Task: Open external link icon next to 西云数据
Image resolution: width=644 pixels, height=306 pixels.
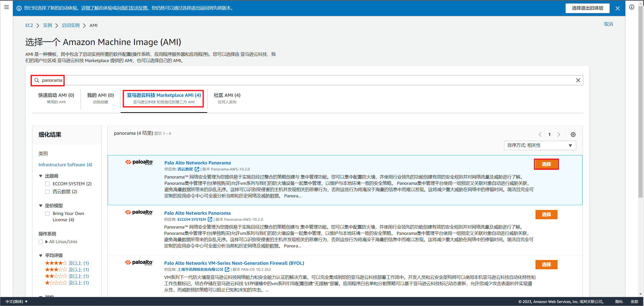Action: coord(197,169)
